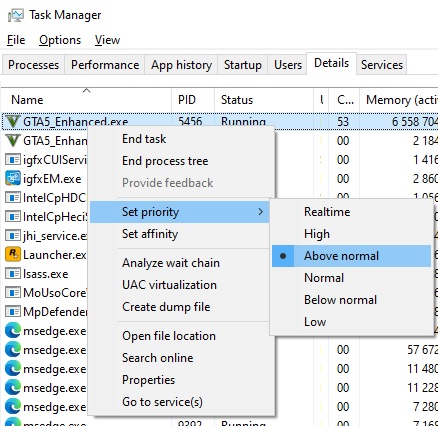Choose Open file location

pyautogui.click(x=182, y=336)
